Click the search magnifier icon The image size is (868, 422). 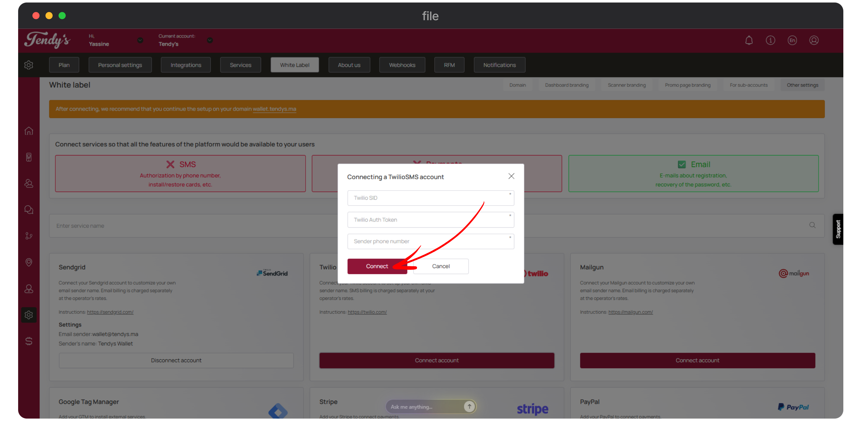pos(812,225)
